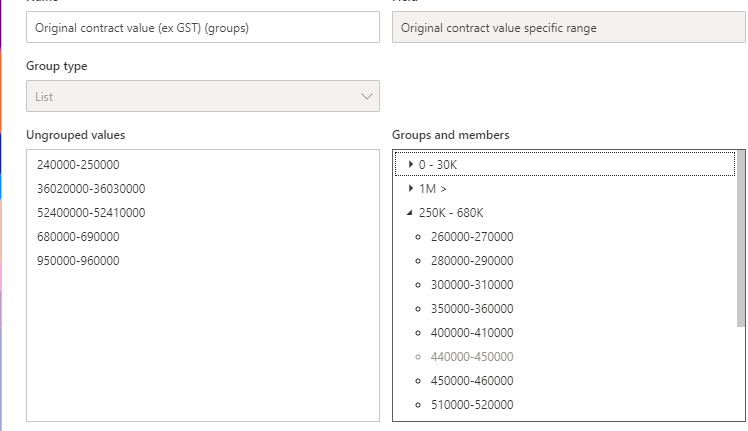
Task: Select greyed member 440000-450000
Action: pos(472,357)
